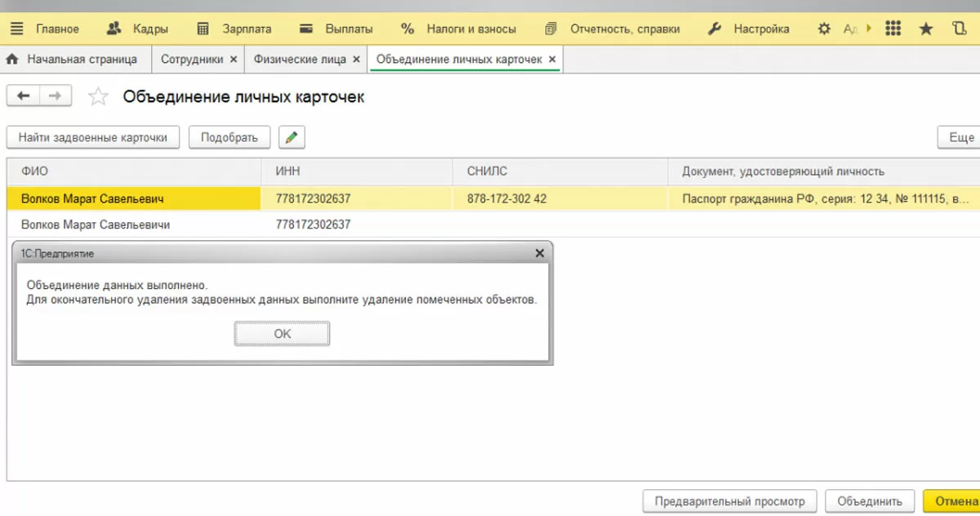Click Найти задвоенные карточки button
The image size is (980, 516).
click(92, 137)
